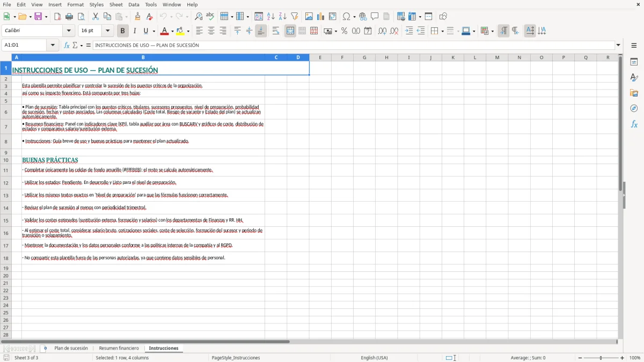Open the Borders dropdown arrow
Screen dimensions: 644x362
click(x=442, y=31)
